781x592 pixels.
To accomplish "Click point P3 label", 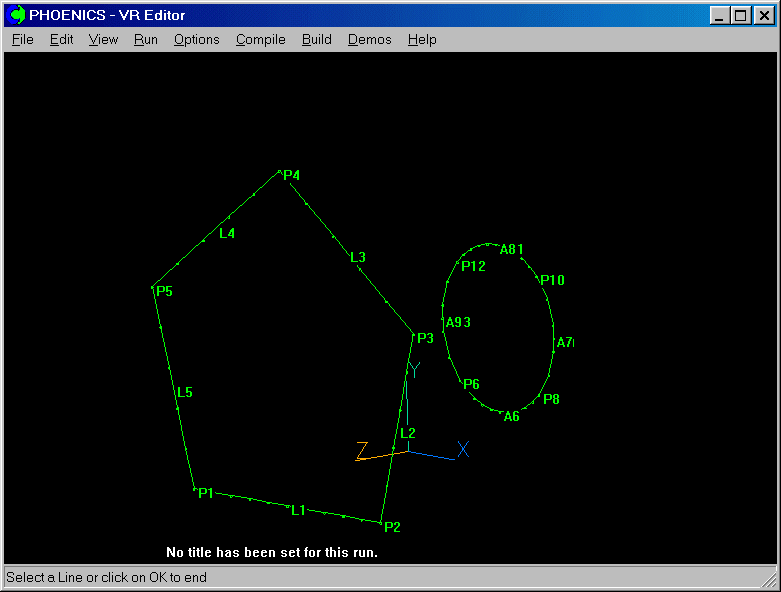I will point(425,338).
